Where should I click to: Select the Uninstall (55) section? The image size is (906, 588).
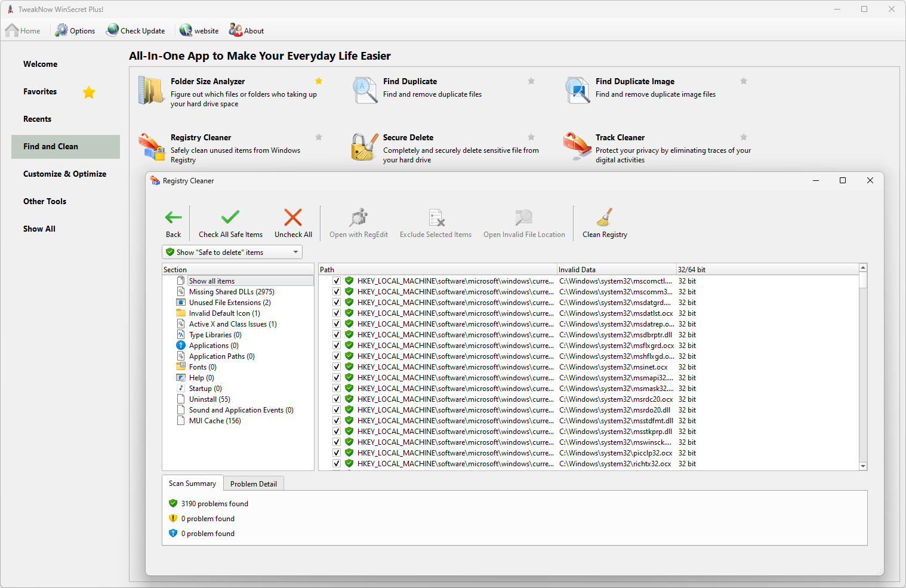pos(209,399)
